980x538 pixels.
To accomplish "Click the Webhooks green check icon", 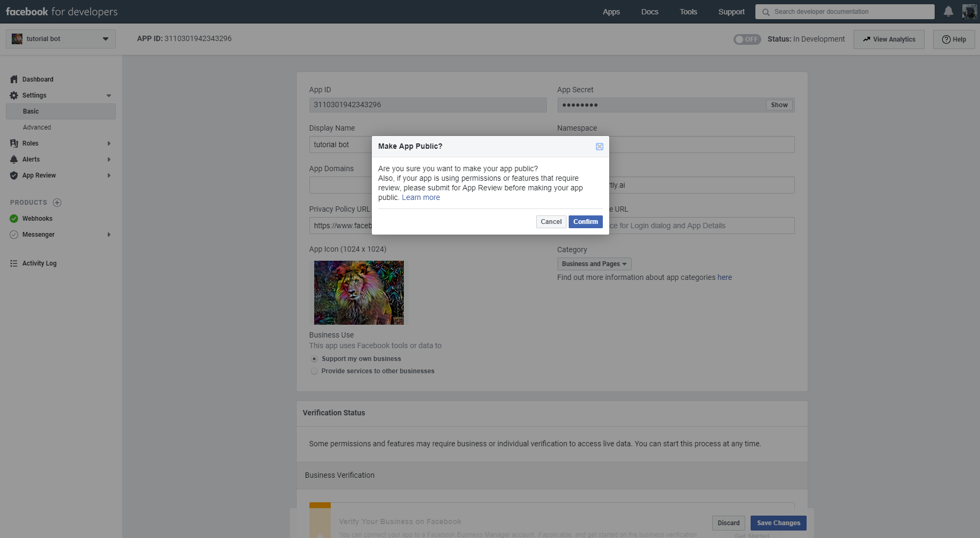I will tap(14, 218).
